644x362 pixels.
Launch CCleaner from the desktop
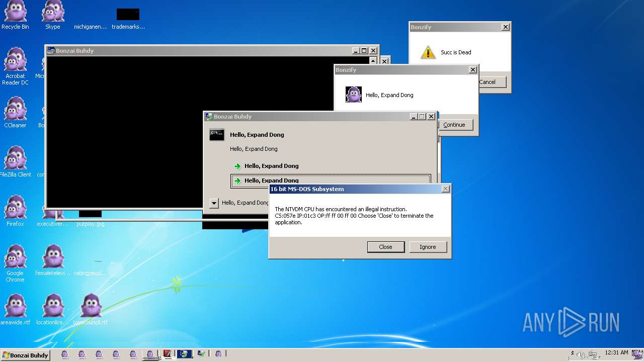click(x=15, y=113)
